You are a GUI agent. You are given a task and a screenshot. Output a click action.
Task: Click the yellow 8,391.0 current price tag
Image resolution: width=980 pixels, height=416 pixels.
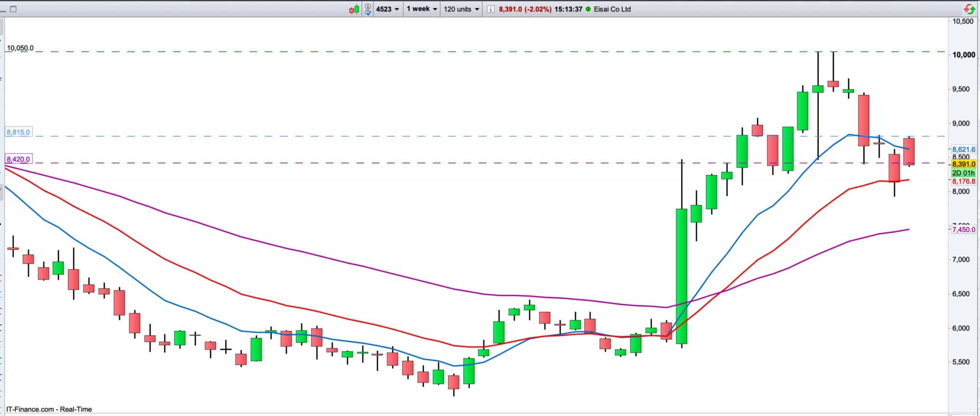coord(964,164)
